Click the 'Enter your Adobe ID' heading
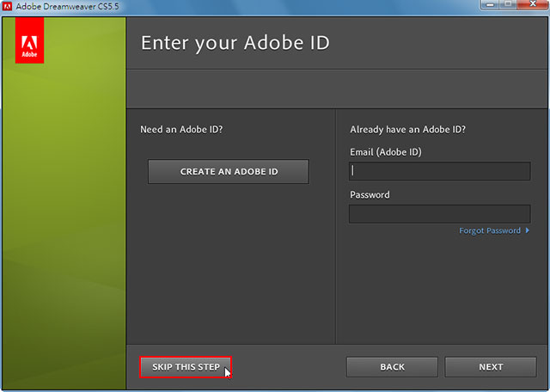This screenshot has width=550, height=392. (x=235, y=43)
